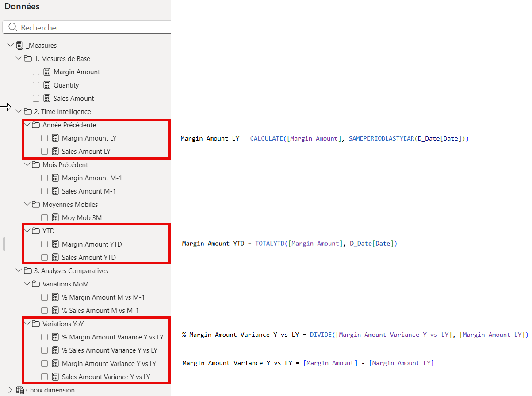Collapse the 1. Mesures de Base folder
This screenshot has width=532, height=396.
(19, 59)
